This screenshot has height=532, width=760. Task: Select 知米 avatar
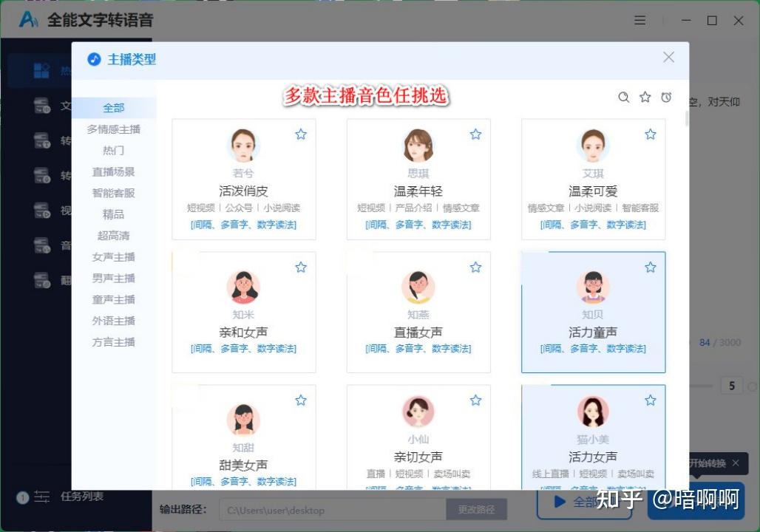(x=243, y=287)
